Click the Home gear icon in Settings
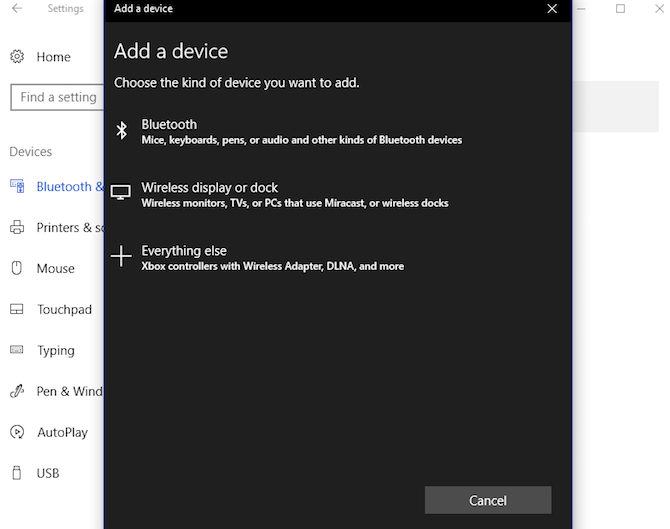Viewport: 670px width, 529px height. pos(17,56)
